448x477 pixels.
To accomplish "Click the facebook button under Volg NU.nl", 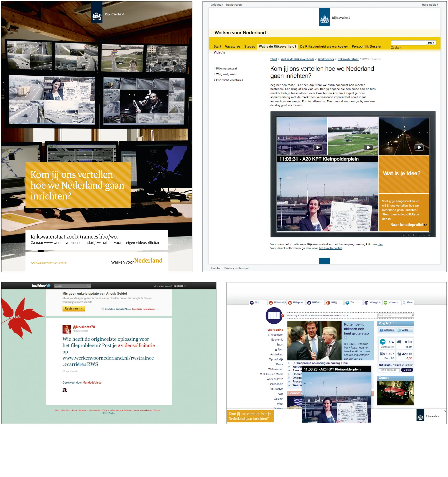I will (387, 330).
